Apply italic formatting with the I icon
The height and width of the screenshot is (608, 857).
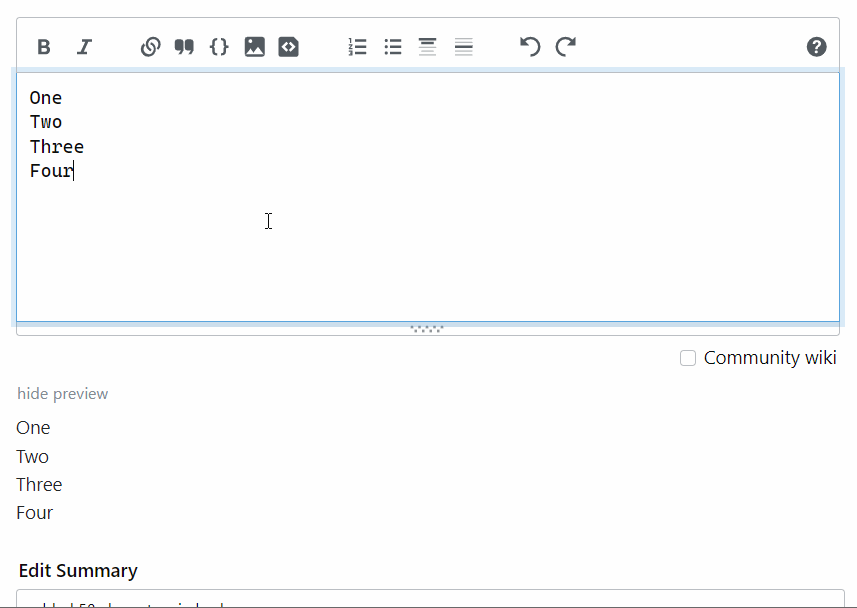pos(84,47)
